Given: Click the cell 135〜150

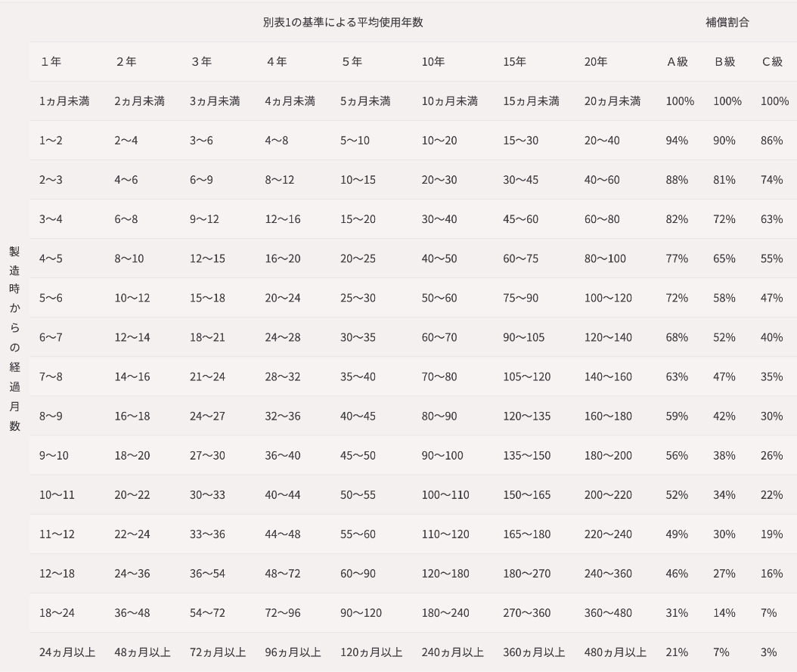Looking at the screenshot, I should click(526, 456).
